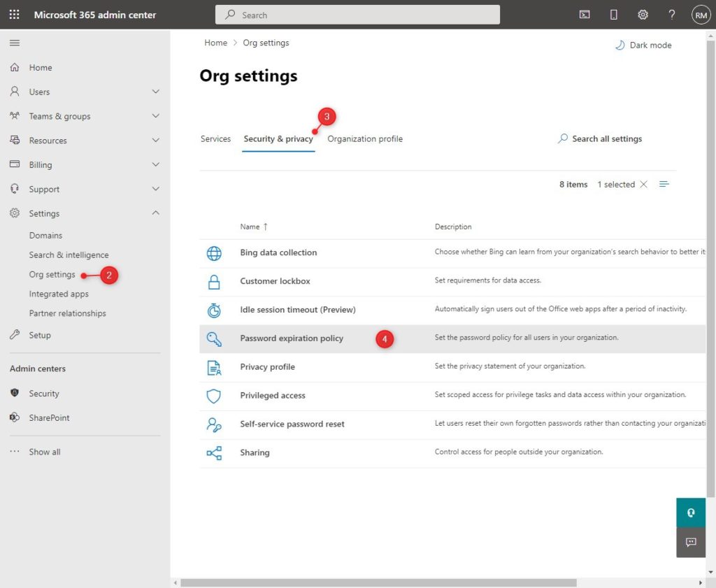Click Home breadcrumb link

[x=215, y=43]
